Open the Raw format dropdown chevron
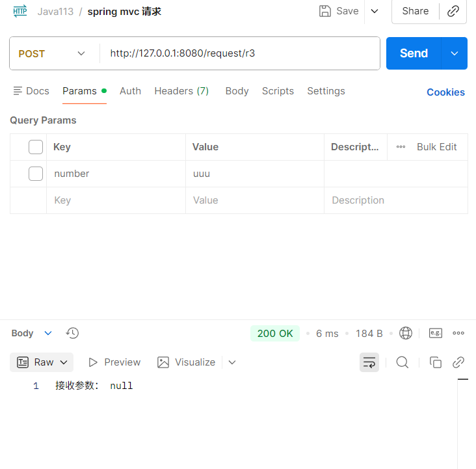The image size is (476, 469). (x=64, y=362)
